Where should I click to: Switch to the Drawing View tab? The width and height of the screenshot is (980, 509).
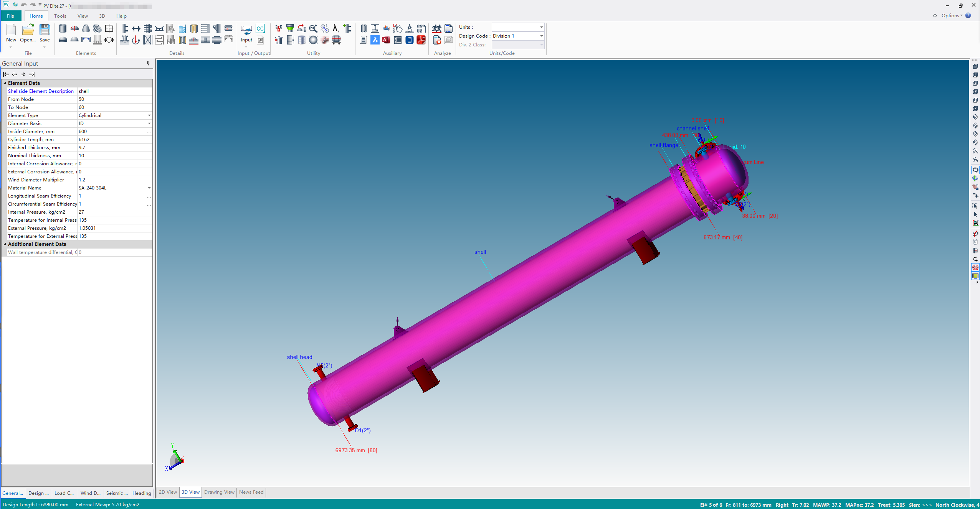pos(219,492)
